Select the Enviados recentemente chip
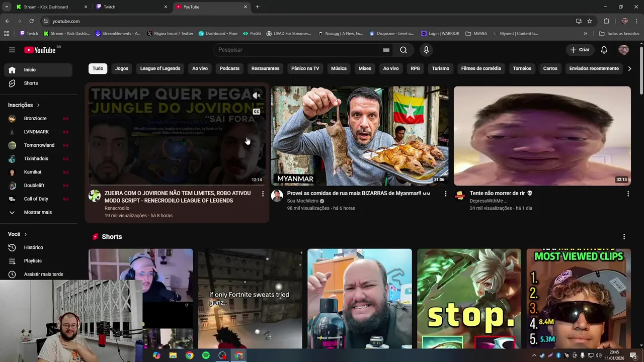Screen dimensions: 644x362 click(x=594, y=68)
